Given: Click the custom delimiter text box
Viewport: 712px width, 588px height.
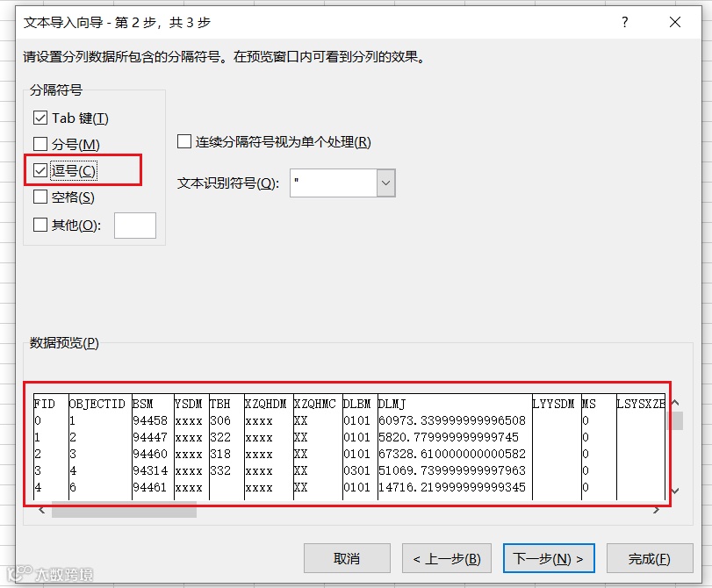Looking at the screenshot, I should pyautogui.click(x=135, y=226).
